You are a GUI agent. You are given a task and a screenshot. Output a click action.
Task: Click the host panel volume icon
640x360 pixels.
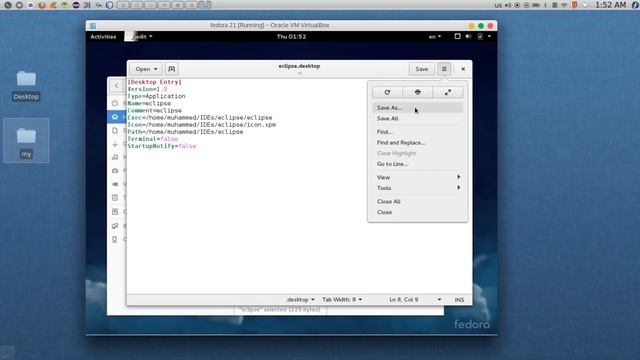(x=508, y=5)
